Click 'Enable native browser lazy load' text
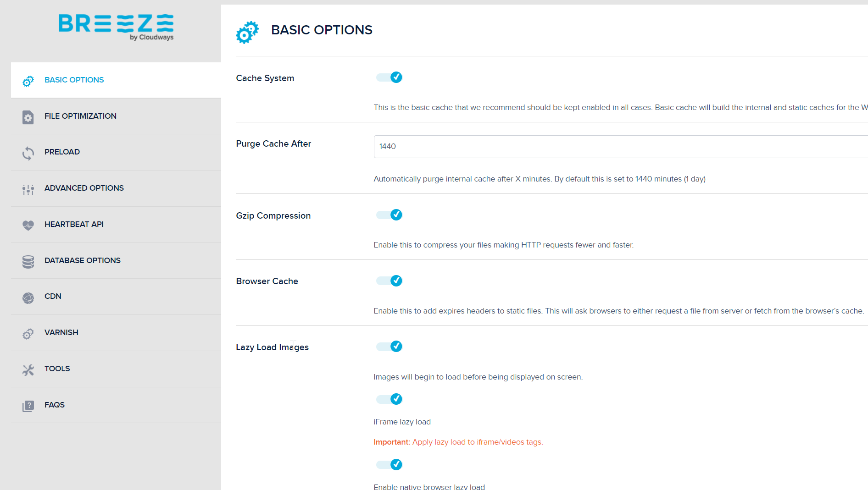The height and width of the screenshot is (490, 868). (429, 487)
